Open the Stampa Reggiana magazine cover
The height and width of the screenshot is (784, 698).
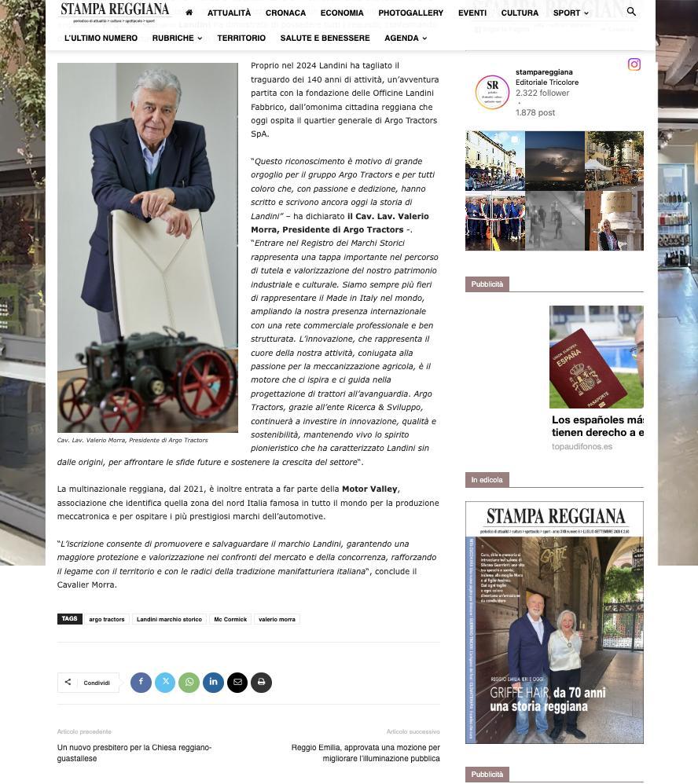(554, 622)
